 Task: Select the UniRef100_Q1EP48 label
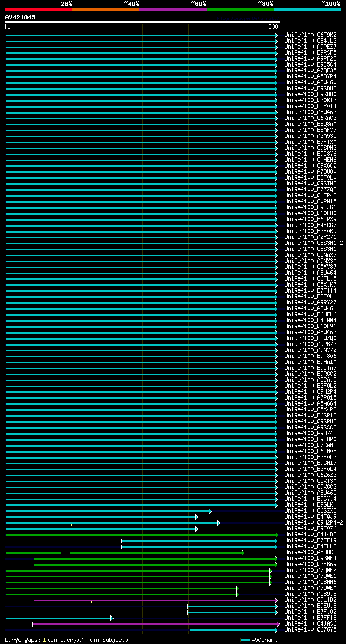click(x=310, y=196)
